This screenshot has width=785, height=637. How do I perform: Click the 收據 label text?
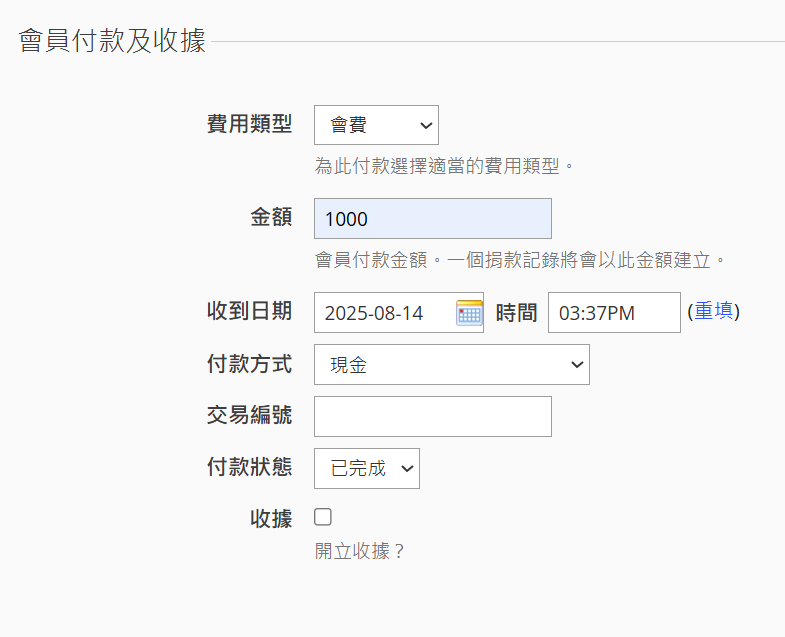[271, 518]
